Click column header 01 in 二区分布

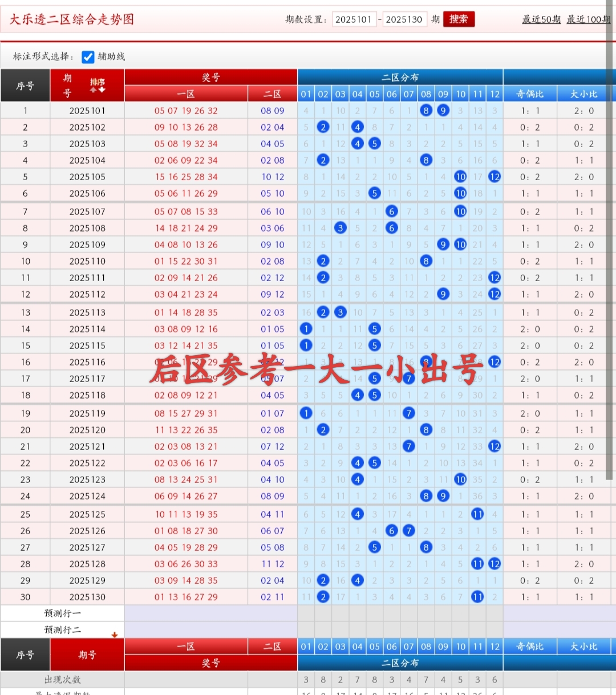click(x=306, y=94)
